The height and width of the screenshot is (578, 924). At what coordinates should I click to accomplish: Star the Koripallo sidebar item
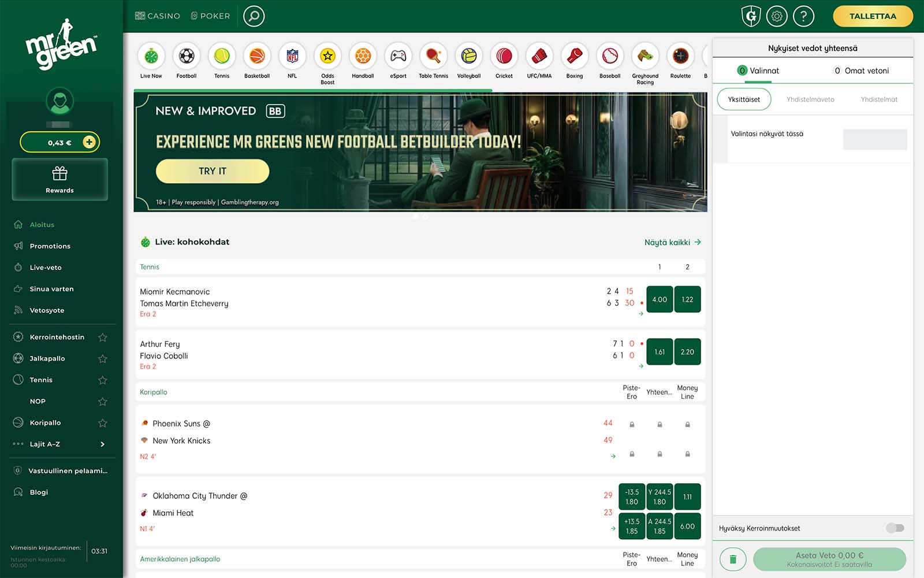point(103,423)
